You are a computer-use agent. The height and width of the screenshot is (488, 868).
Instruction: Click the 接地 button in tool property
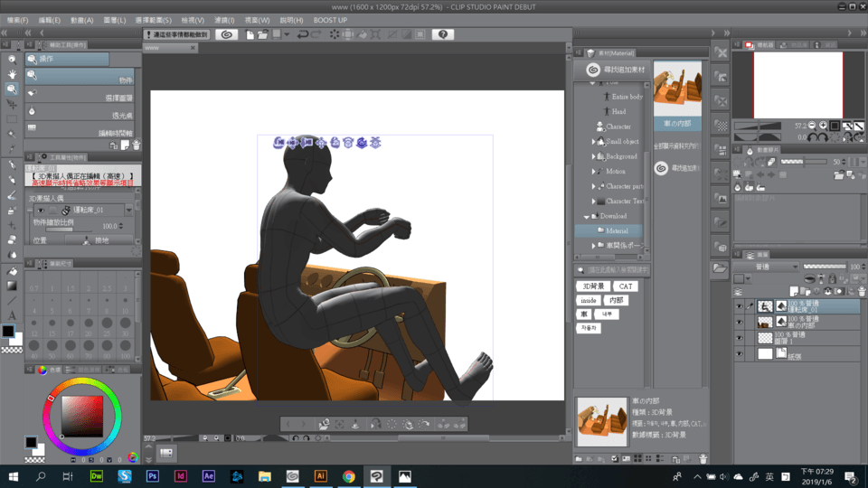click(x=96, y=240)
